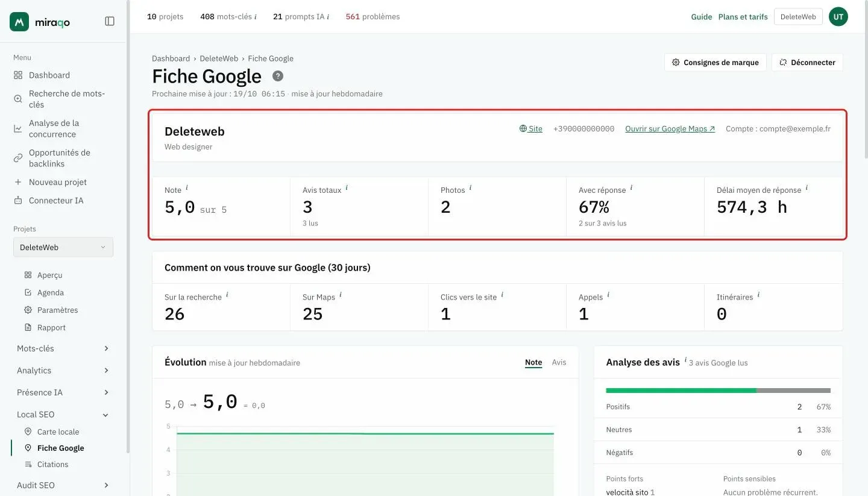Open the UT user avatar
This screenshot has width=868, height=496.
point(838,17)
